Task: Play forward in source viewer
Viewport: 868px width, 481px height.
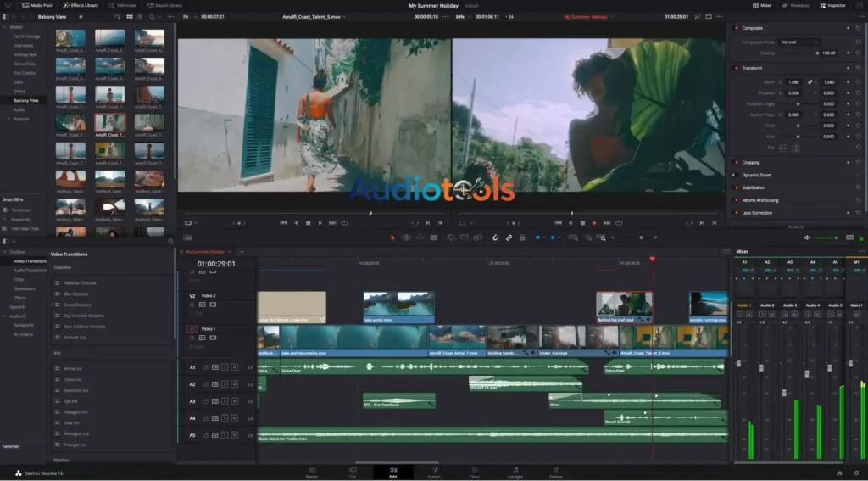Action: [x=320, y=223]
